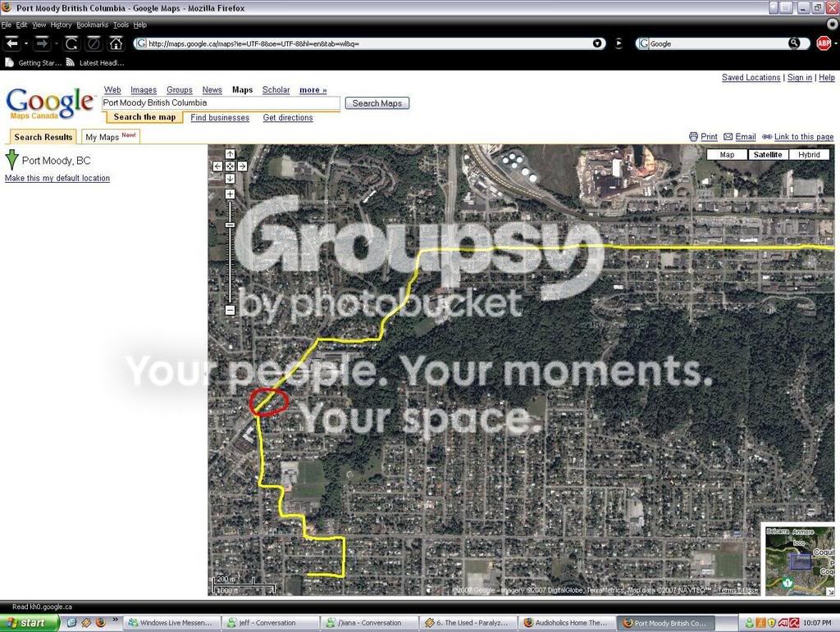The width and height of the screenshot is (840, 632).
Task: Select the Get directions tab
Action: (x=288, y=118)
